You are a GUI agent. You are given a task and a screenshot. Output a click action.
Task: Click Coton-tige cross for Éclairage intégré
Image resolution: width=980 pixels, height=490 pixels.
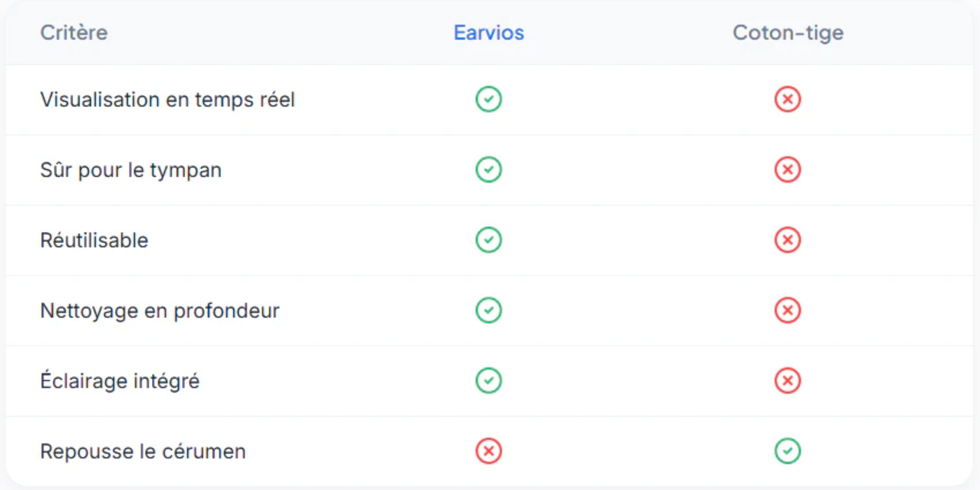point(787,380)
